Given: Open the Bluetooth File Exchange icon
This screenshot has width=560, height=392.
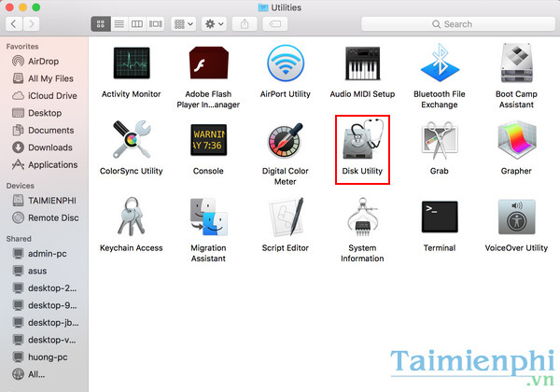Looking at the screenshot, I should 440,63.
